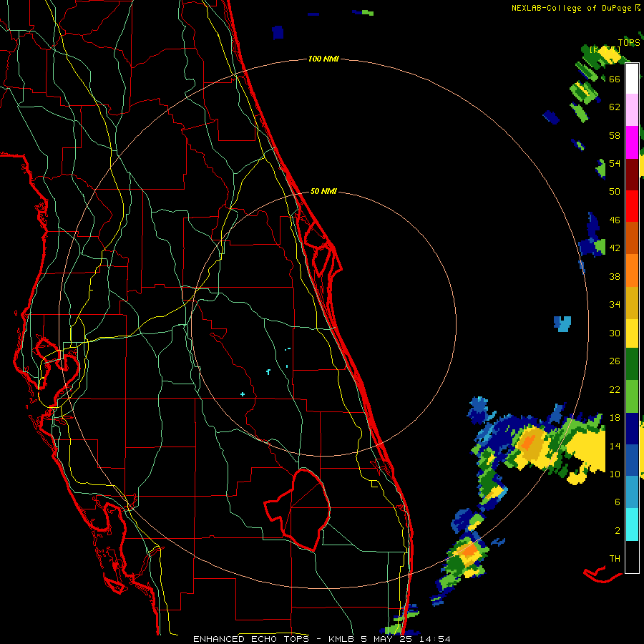644x644 pixels.
Task: Click legend value 42
Action: pos(615,248)
